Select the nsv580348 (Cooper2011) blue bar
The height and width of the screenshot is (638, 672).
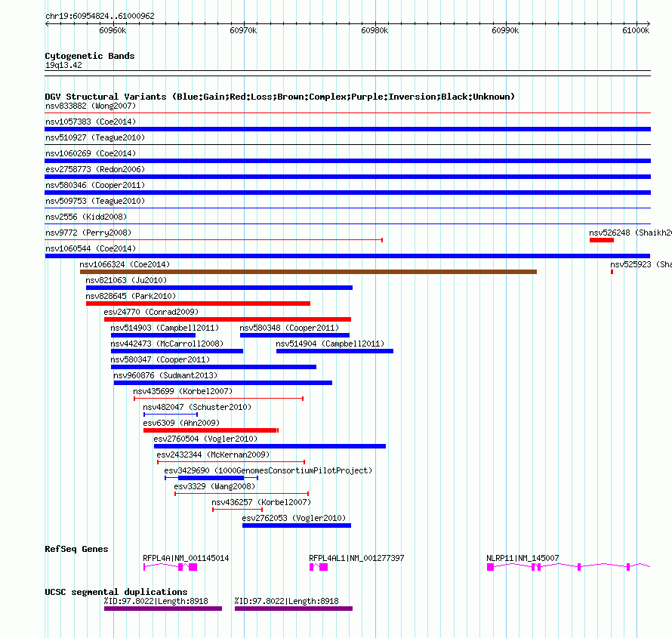point(294,335)
